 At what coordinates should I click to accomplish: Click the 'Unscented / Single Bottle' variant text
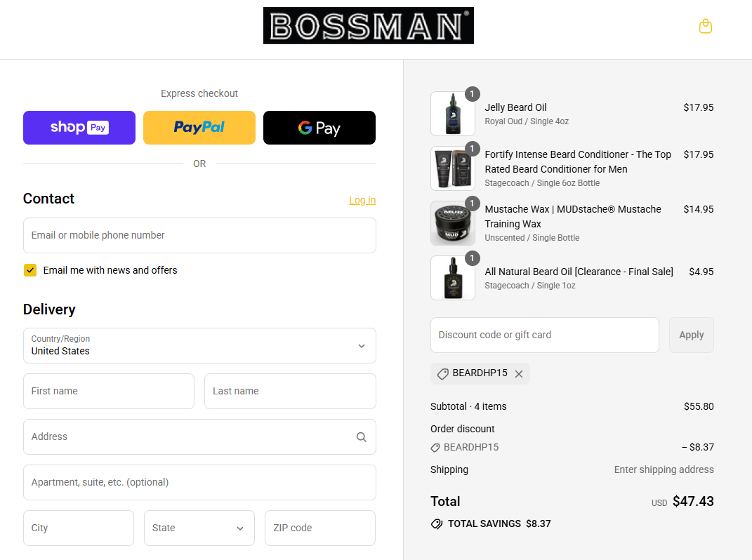point(532,238)
